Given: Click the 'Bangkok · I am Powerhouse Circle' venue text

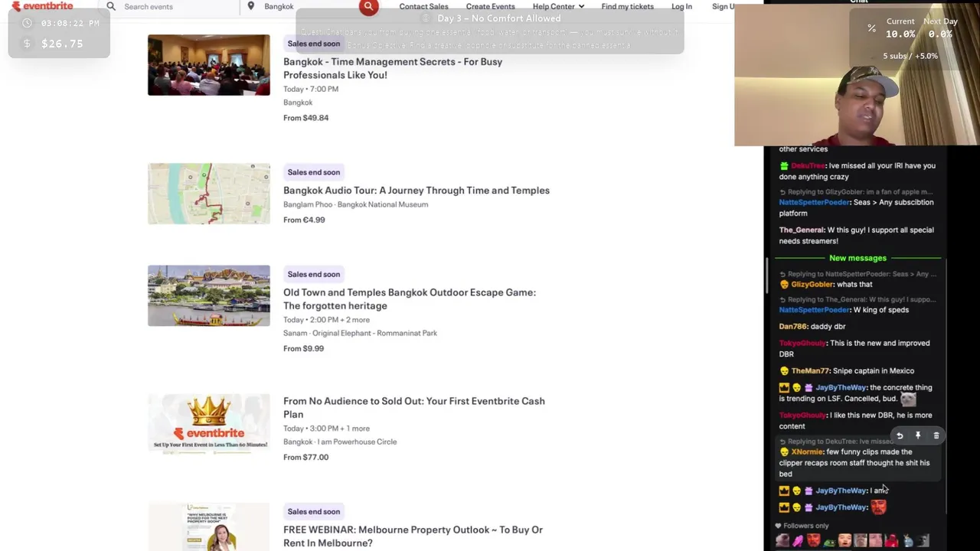Looking at the screenshot, I should [x=340, y=442].
